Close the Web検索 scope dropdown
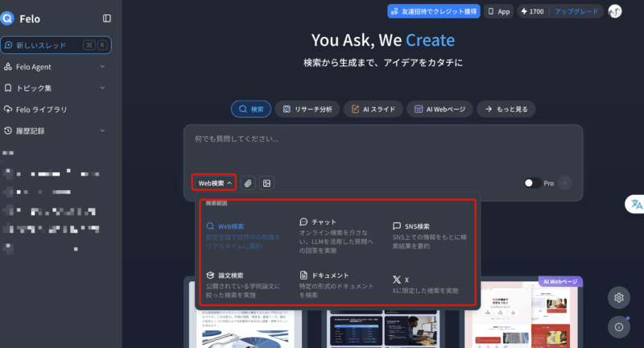Screen dimensions: 644x348 point(214,183)
